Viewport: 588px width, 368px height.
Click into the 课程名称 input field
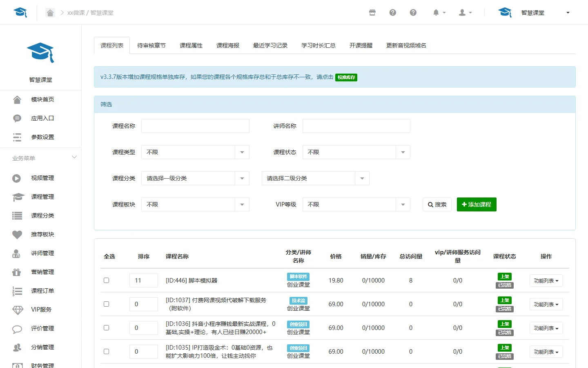pos(195,126)
